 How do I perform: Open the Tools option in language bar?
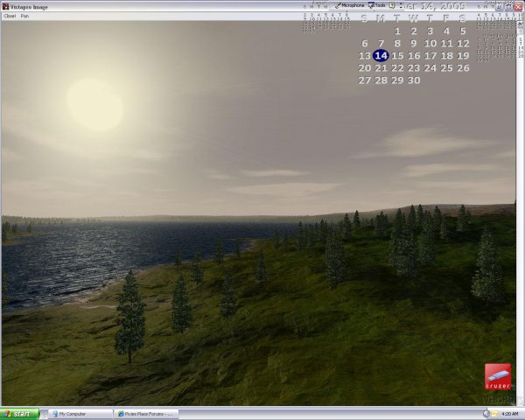click(377, 5)
